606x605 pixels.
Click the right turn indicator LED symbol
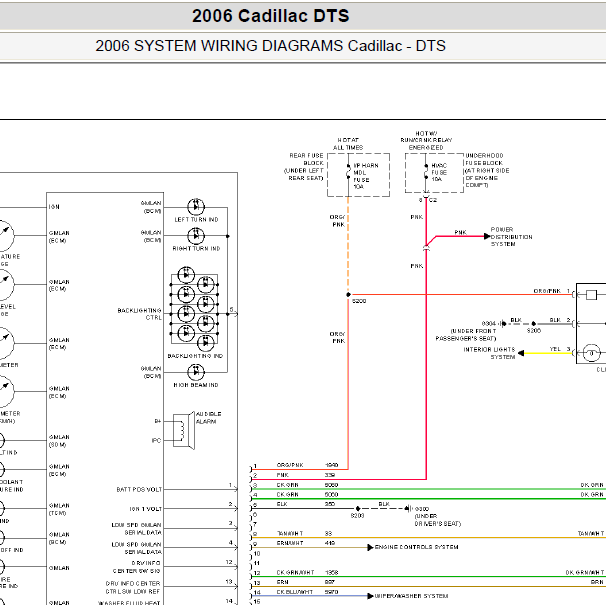click(x=196, y=236)
